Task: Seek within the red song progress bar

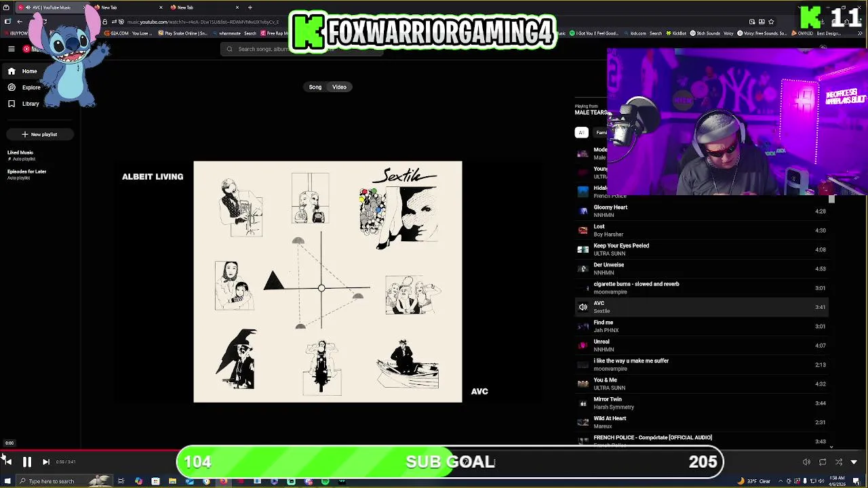Action: click(88, 449)
